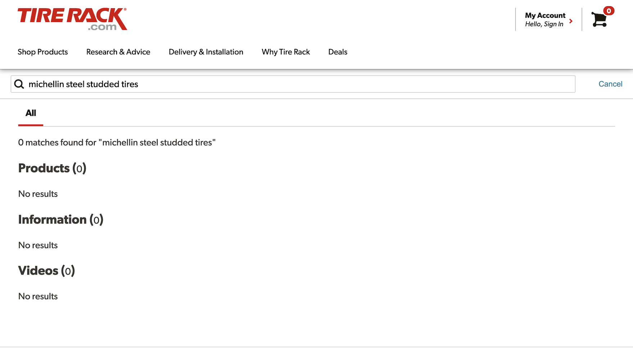Open the Shop Products menu
Image resolution: width=633 pixels, height=364 pixels.
tap(43, 52)
